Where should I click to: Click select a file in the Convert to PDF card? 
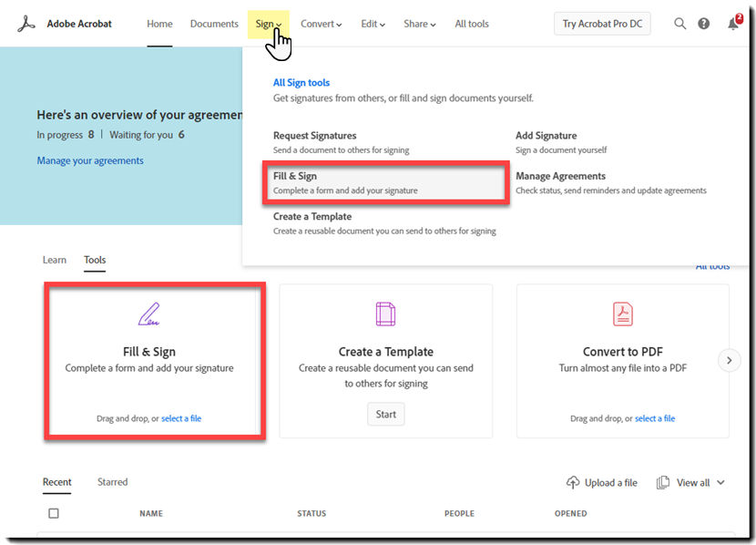[x=655, y=418]
